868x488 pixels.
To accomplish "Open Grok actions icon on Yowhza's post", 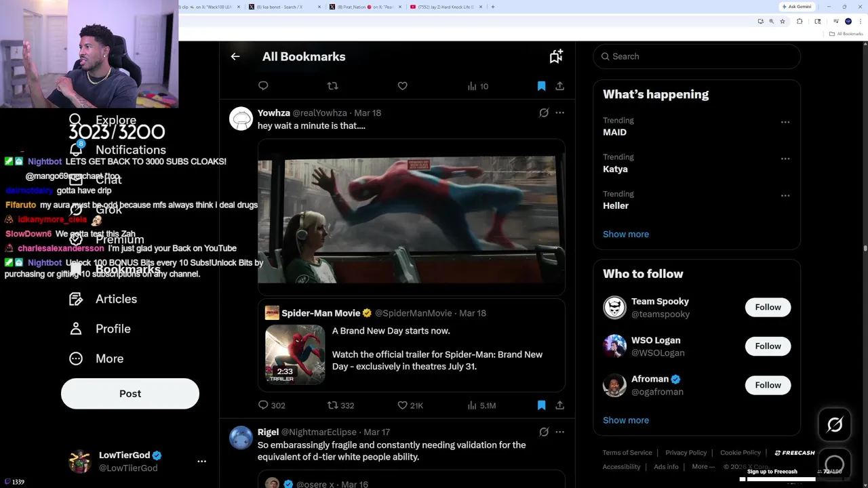I will click(544, 113).
